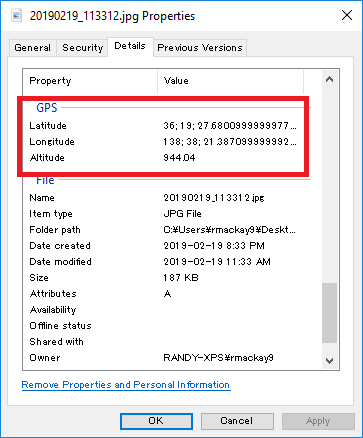363x438 pixels.
Task: Click the owner value RANDY-XPS¥rmackay9
Action: point(218,358)
